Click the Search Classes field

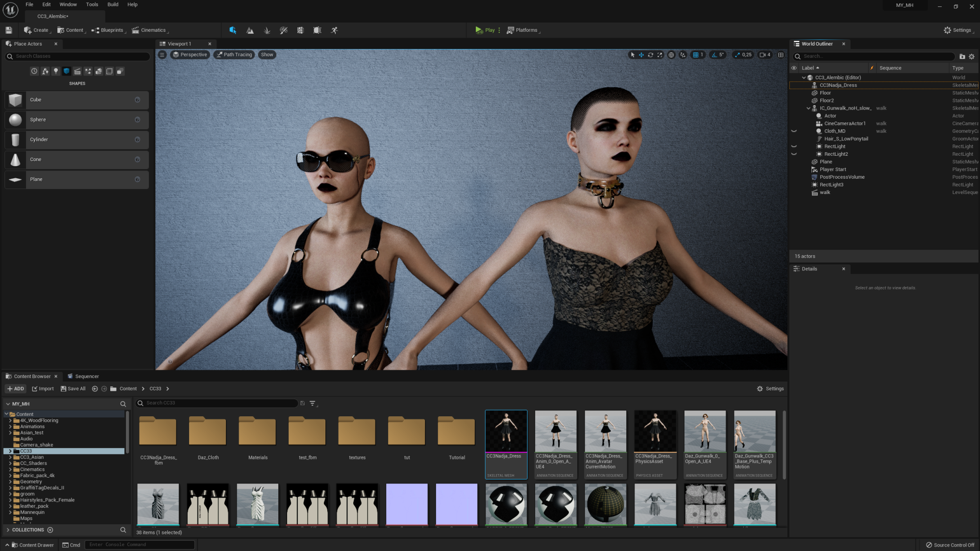click(x=78, y=56)
